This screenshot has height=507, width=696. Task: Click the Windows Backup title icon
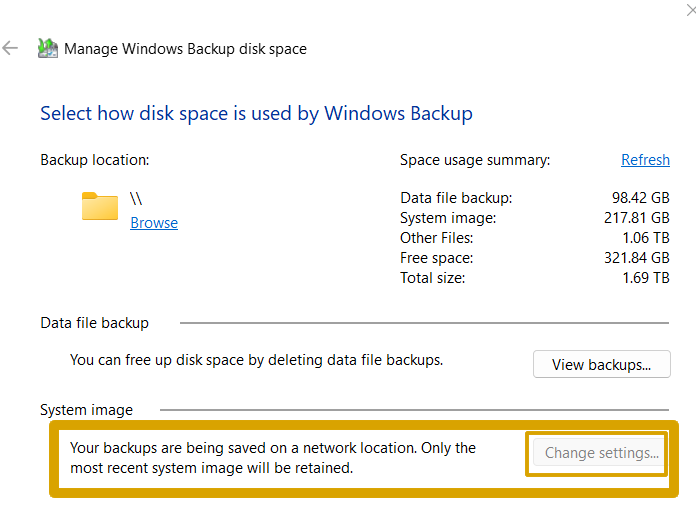pos(47,48)
